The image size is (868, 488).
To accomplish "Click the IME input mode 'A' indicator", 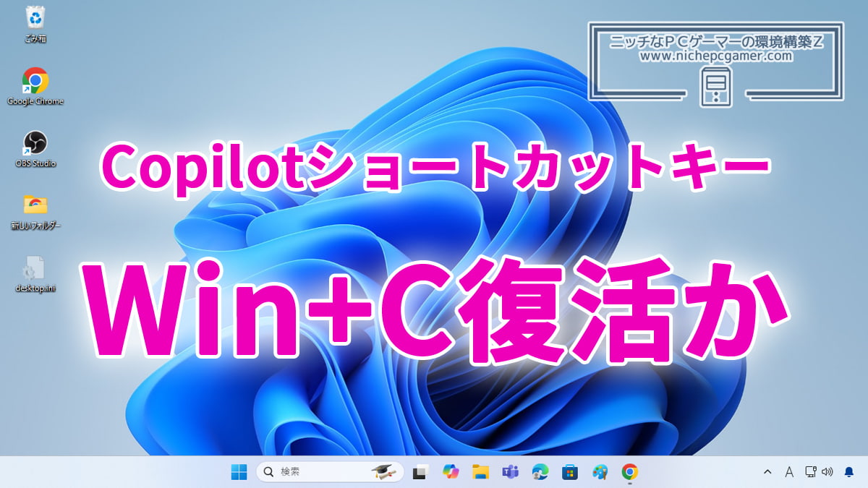I will [789, 472].
